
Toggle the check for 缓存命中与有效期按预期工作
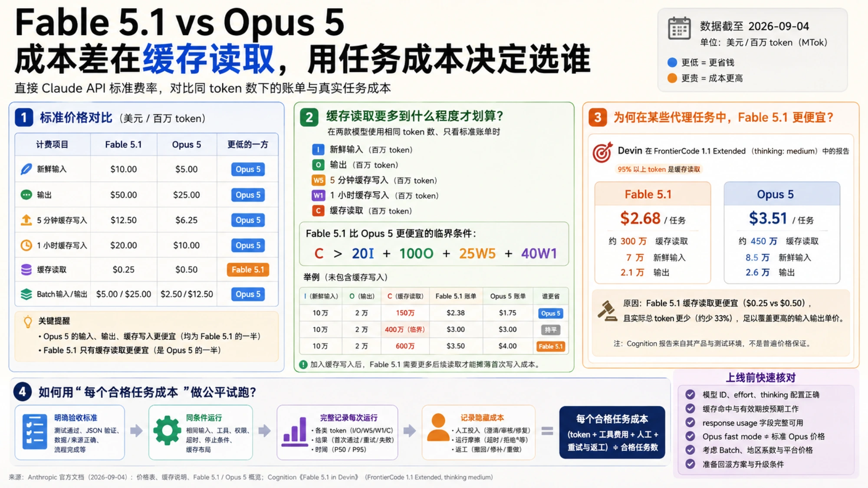pyautogui.click(x=690, y=409)
